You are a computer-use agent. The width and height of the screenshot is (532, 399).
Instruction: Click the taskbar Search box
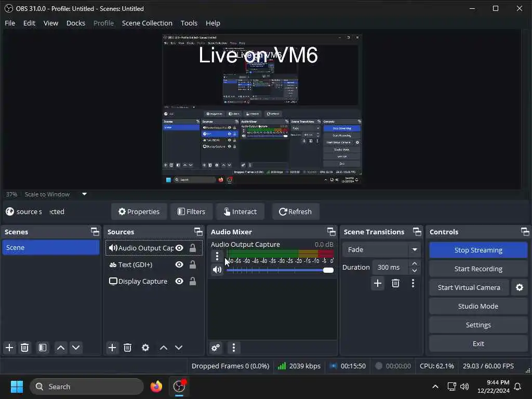[87, 387]
